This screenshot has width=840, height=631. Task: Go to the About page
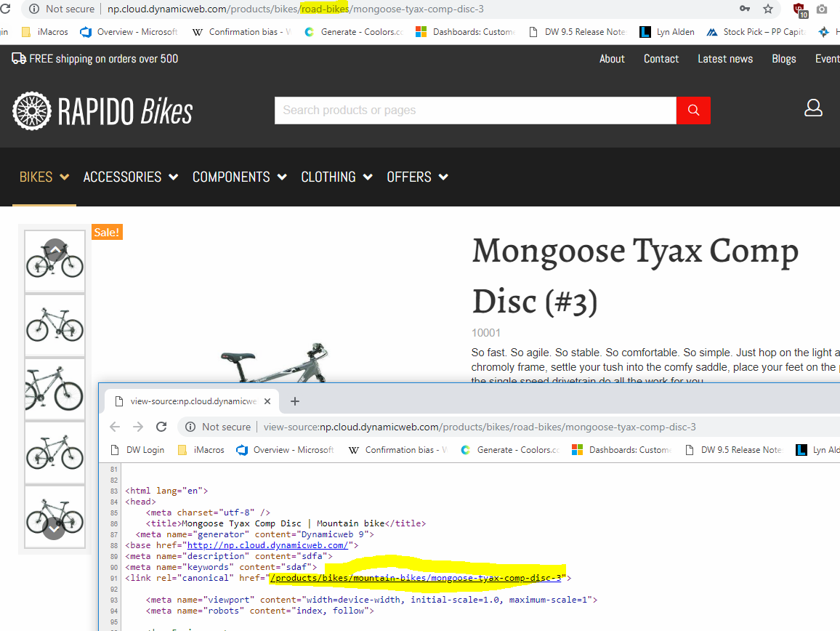pyautogui.click(x=612, y=59)
